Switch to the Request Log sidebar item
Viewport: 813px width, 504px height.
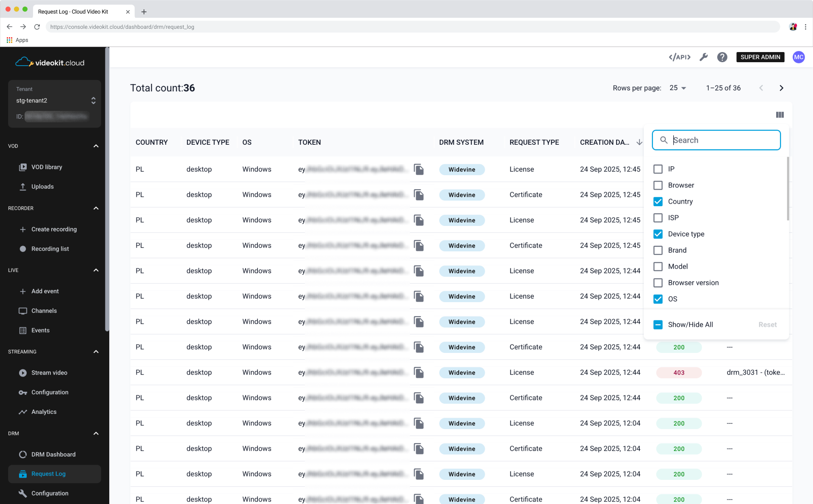[x=48, y=474]
